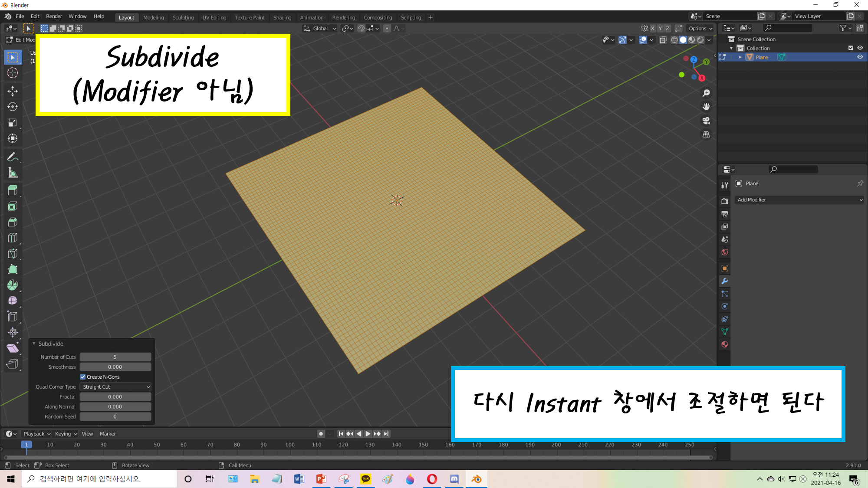The image size is (868, 488).
Task: Open the Render menu
Action: (54, 16)
